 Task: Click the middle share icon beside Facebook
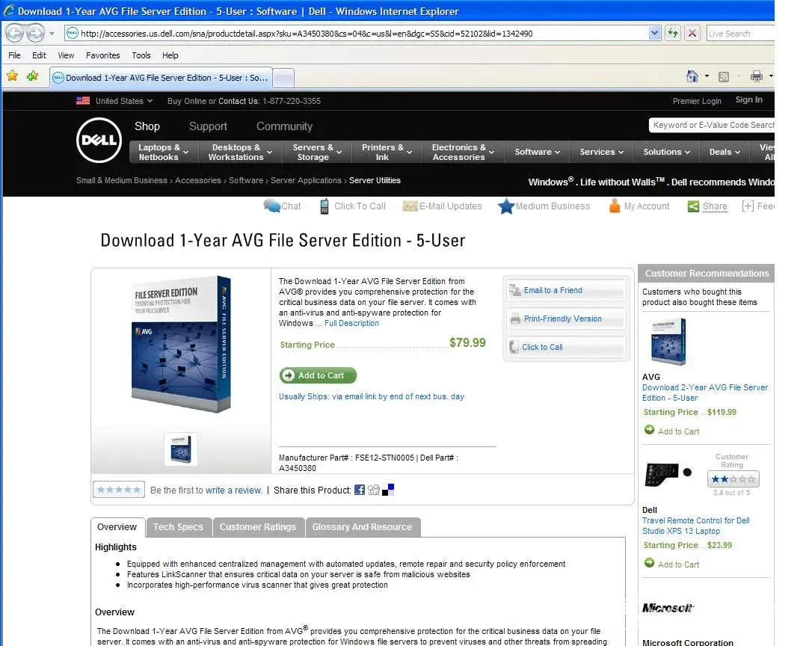374,490
